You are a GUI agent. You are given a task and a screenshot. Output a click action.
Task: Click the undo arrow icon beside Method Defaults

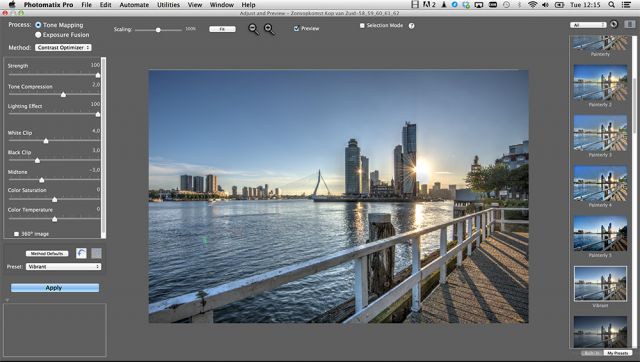[x=81, y=253]
